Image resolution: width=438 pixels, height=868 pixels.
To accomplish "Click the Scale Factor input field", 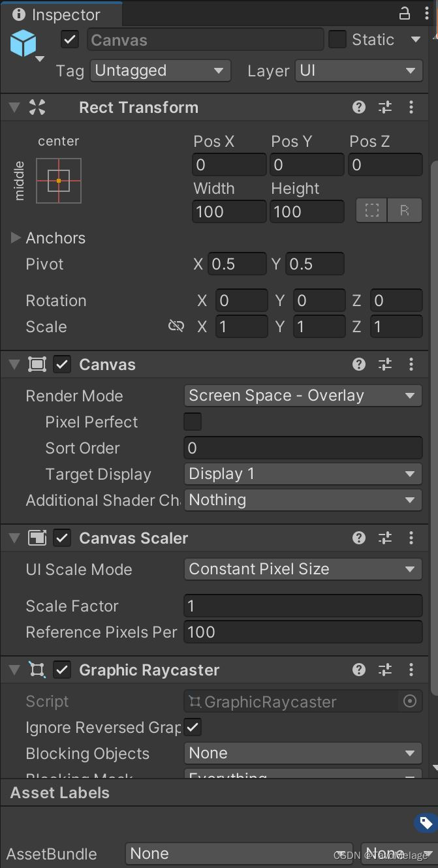I will (x=303, y=606).
